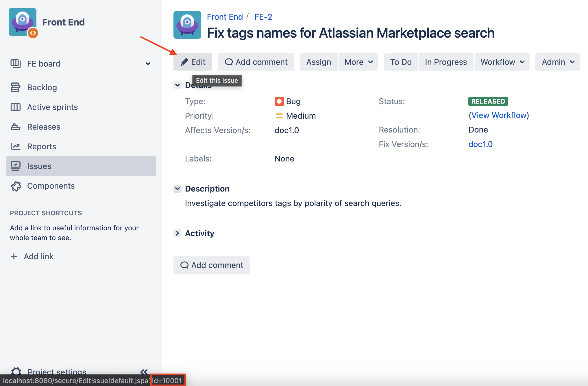This screenshot has width=588, height=386.
Task: Click the Releases ship icon
Action: [x=15, y=127]
